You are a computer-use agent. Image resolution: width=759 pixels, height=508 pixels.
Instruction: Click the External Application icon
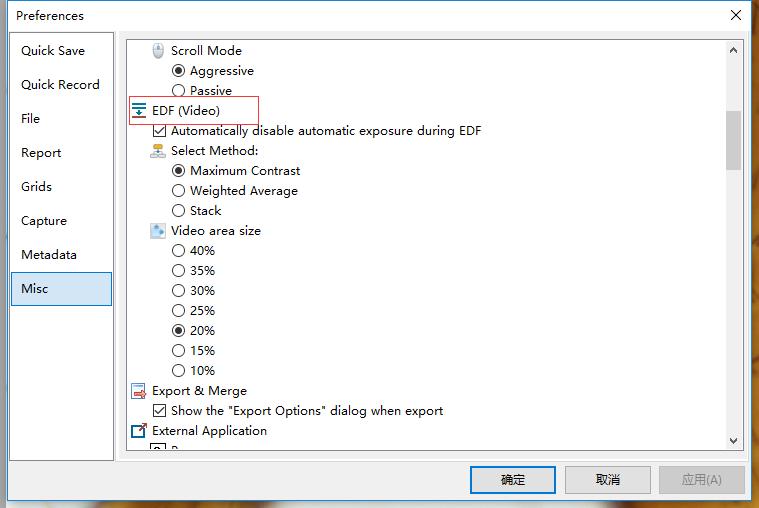click(139, 431)
